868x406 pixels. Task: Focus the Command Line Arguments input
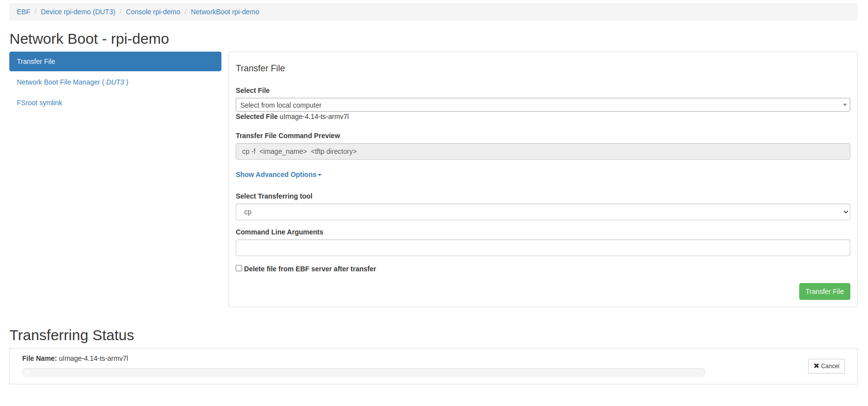tap(542, 248)
